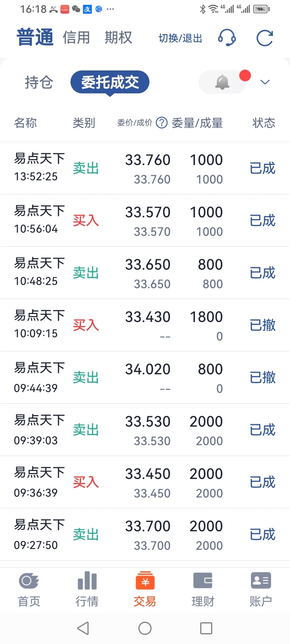Open customer service headset icon
The height and width of the screenshot is (644, 290).
point(227,38)
